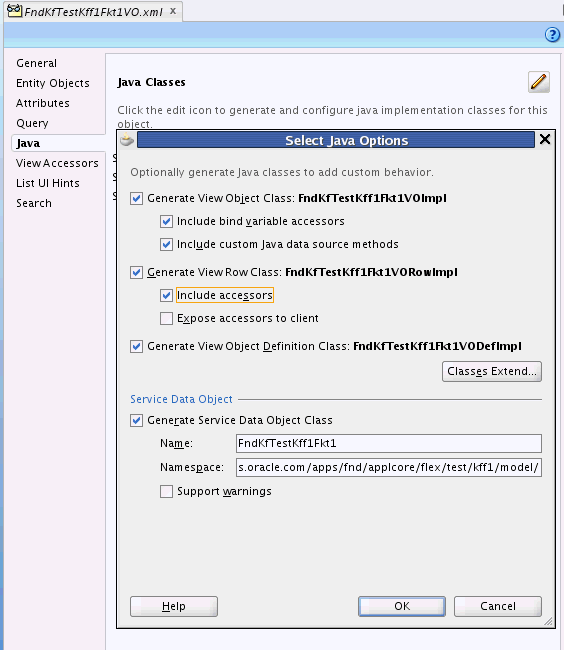Toggle Generate View Object Class checkbox

tap(136, 198)
